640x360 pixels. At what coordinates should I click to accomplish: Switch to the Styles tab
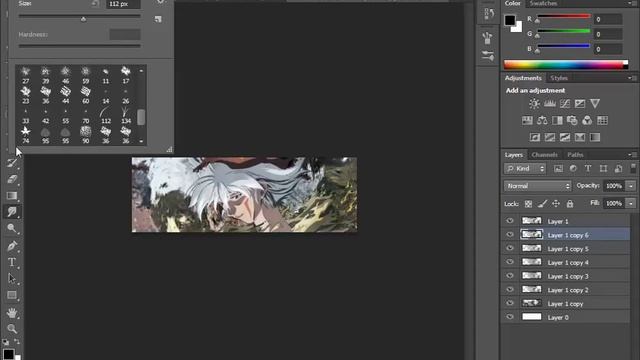(x=559, y=78)
